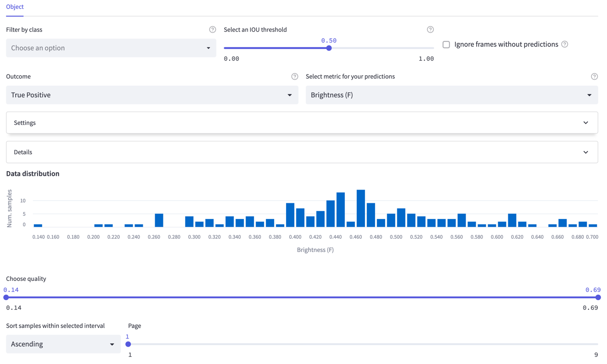Click the Page slider handle at 1

click(128, 344)
